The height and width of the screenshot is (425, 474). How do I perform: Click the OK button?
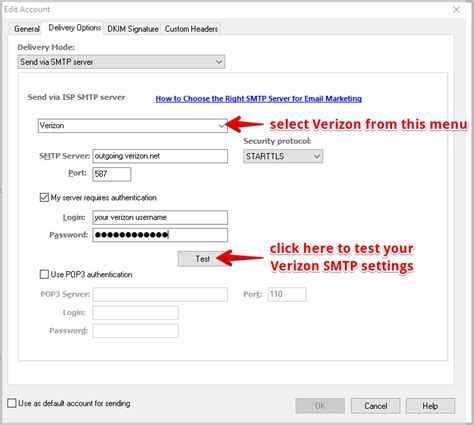click(x=320, y=406)
